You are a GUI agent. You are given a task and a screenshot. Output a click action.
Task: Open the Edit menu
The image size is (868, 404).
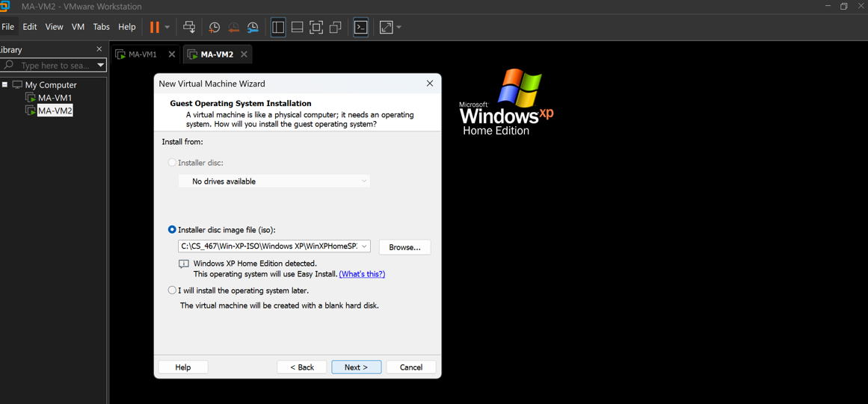[x=30, y=27]
